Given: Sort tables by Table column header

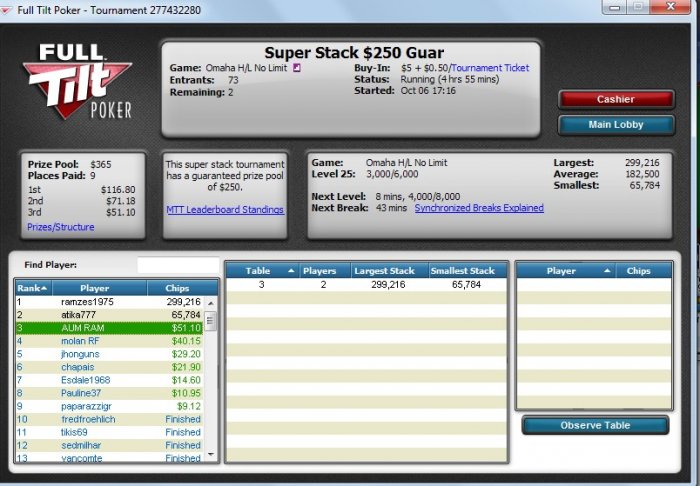Looking at the screenshot, I should (x=262, y=271).
